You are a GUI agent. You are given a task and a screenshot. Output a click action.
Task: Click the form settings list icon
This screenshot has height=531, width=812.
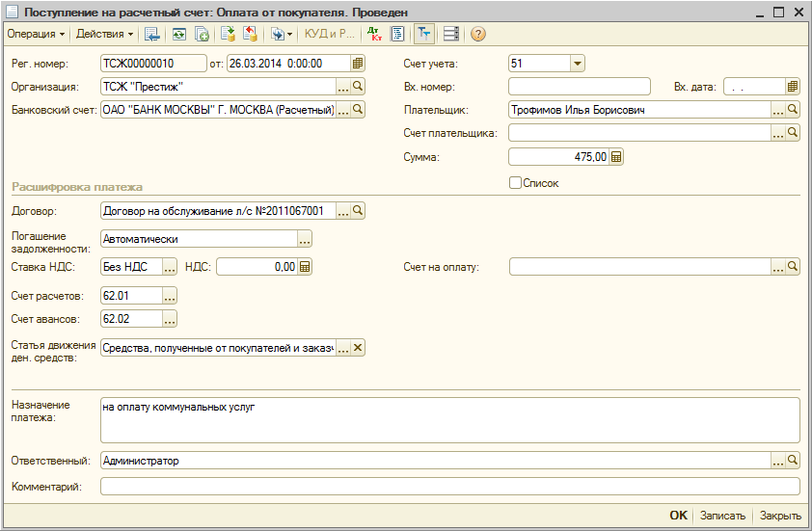451,34
